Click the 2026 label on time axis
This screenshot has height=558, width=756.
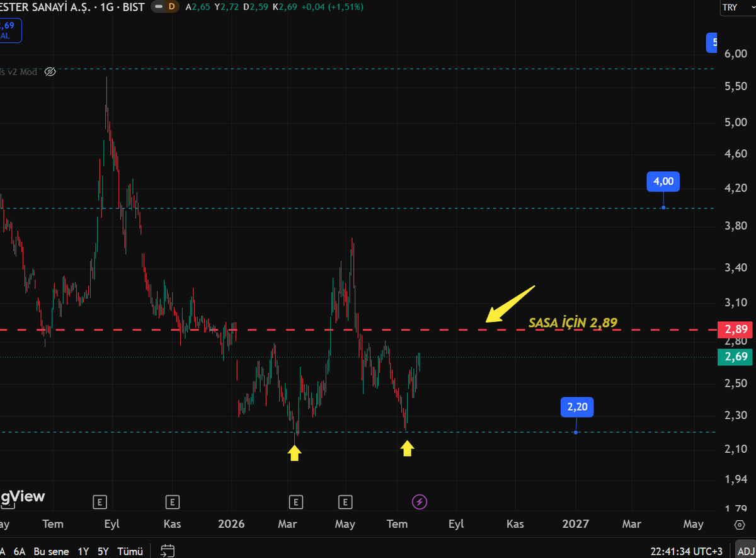point(232,524)
